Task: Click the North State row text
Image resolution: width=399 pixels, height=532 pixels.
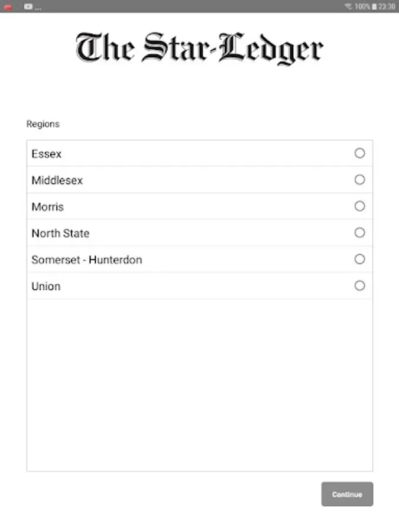Action: [x=60, y=233]
